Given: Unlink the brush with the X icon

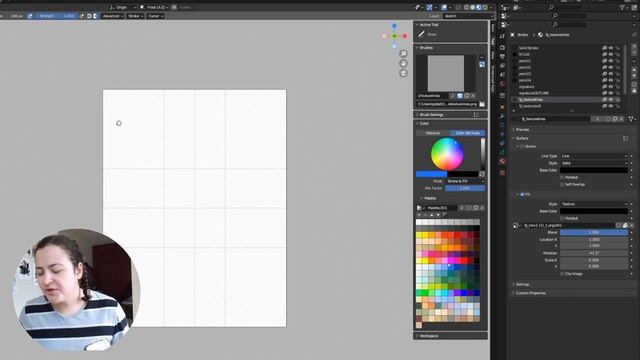Looking at the screenshot, I should [473, 96].
